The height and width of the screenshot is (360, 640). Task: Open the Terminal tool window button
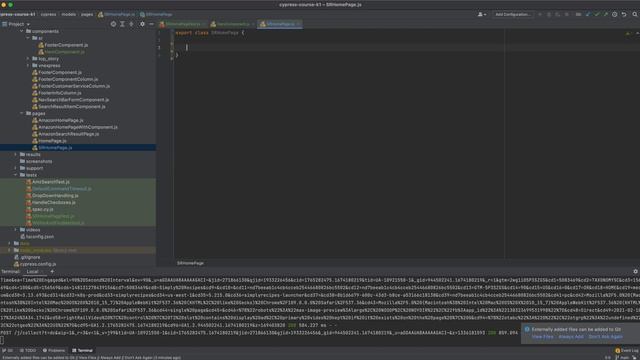pos(82,350)
